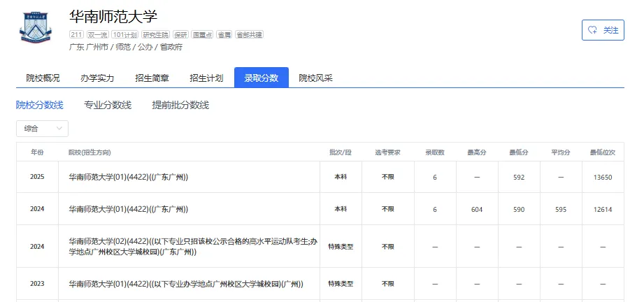Open the 院校概况 tab
The width and height of the screenshot is (644, 302).
(43, 78)
